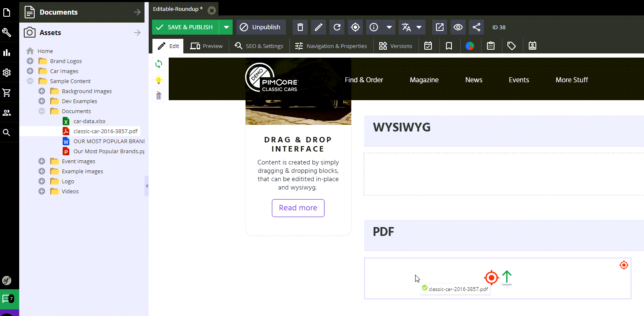Click the translate document icon

pyautogui.click(x=406, y=27)
